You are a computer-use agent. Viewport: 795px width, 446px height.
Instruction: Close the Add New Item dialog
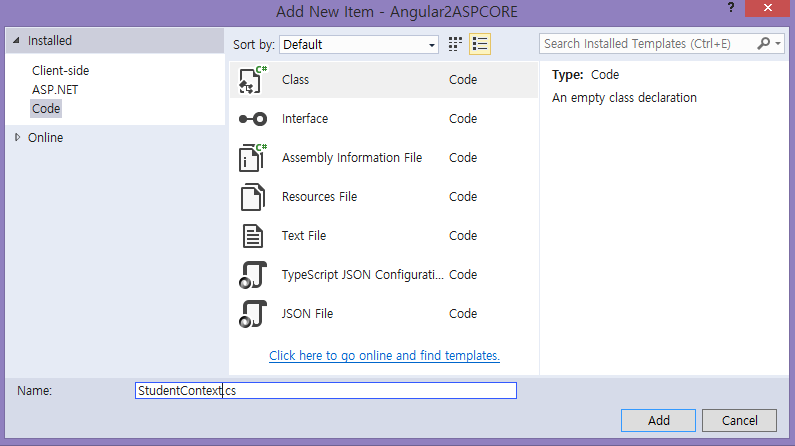768,8
